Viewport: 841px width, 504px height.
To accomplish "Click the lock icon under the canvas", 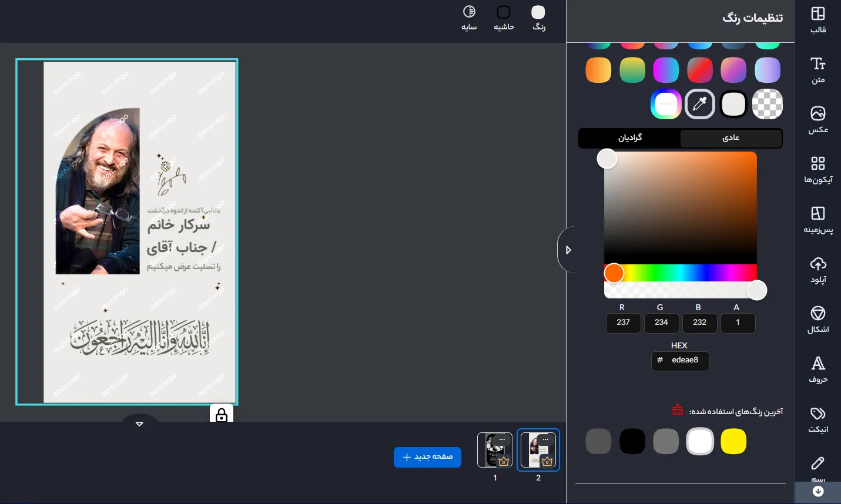I will [222, 415].
